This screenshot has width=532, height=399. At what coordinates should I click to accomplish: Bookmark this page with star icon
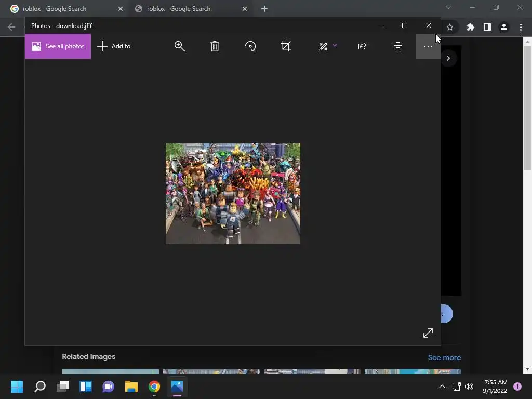coord(450,27)
